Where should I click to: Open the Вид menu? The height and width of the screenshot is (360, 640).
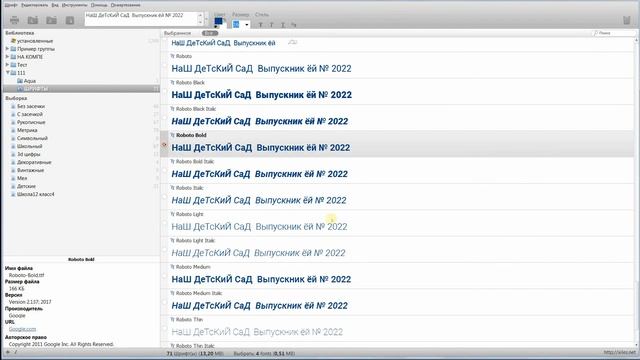click(55, 5)
